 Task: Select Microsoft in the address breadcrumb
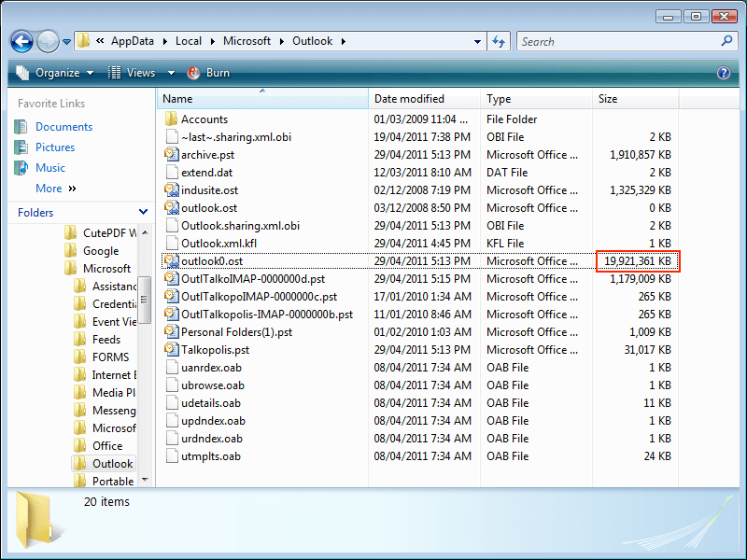click(247, 41)
